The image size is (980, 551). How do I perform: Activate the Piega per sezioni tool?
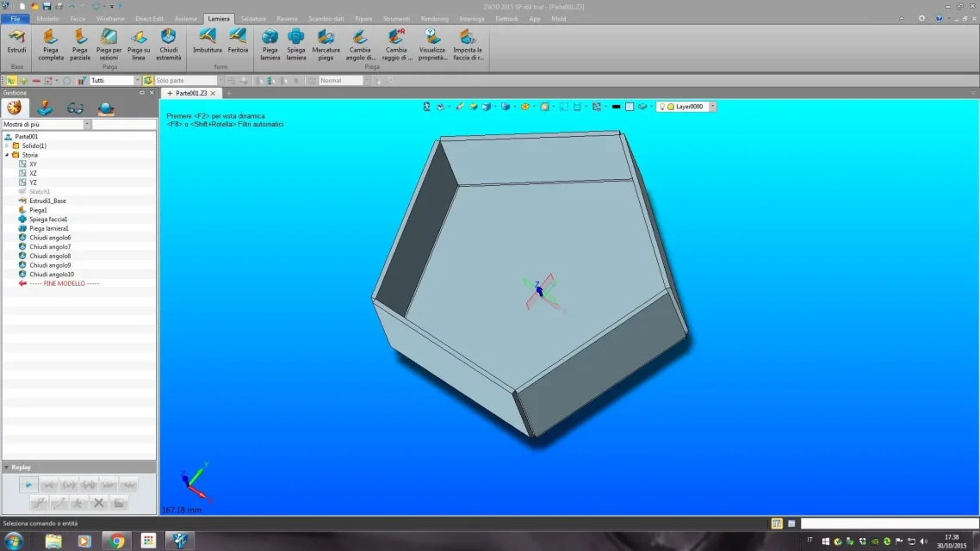[109, 45]
